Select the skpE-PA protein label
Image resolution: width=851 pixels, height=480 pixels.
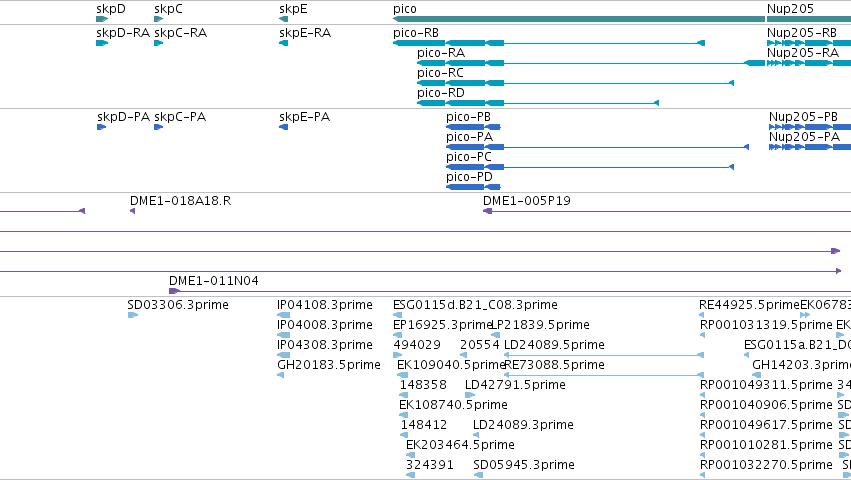[x=304, y=117]
